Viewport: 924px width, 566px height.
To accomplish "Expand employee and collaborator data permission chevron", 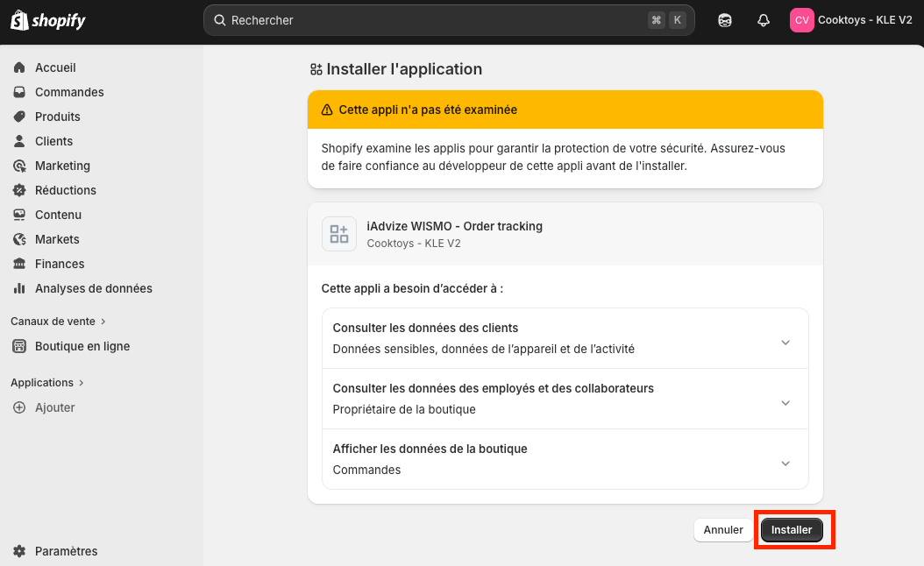I will (x=785, y=403).
